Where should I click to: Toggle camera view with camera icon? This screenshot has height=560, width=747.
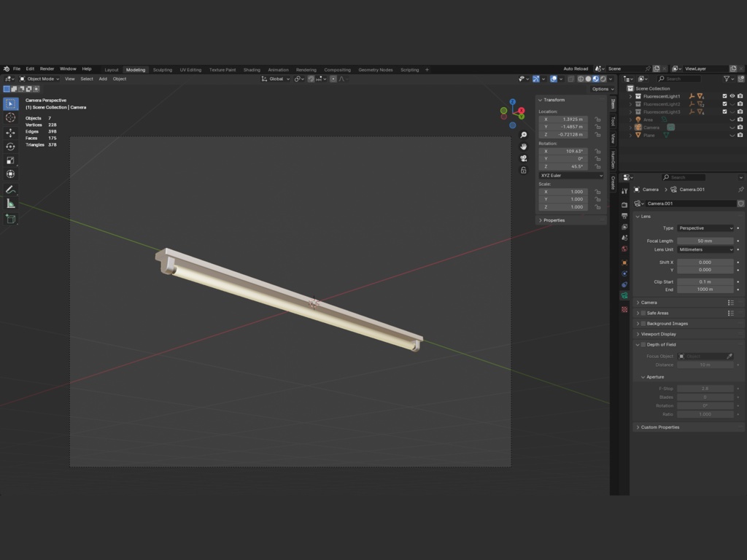[x=524, y=158]
